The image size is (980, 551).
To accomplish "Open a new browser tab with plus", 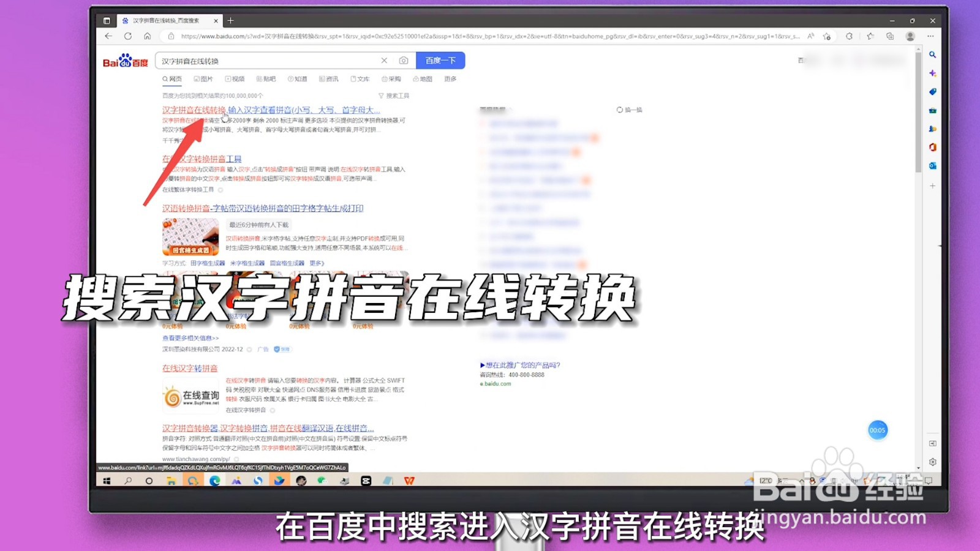I will coord(231,20).
